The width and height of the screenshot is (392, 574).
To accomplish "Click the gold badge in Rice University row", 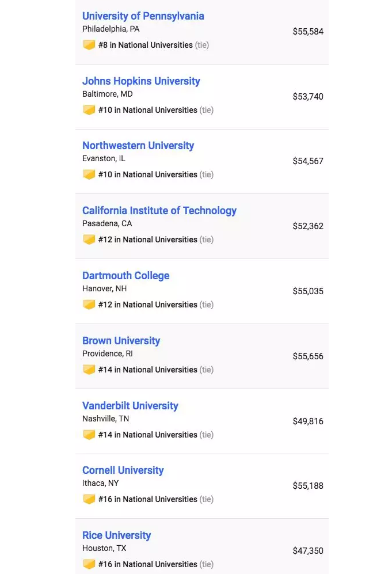I will click(89, 564).
